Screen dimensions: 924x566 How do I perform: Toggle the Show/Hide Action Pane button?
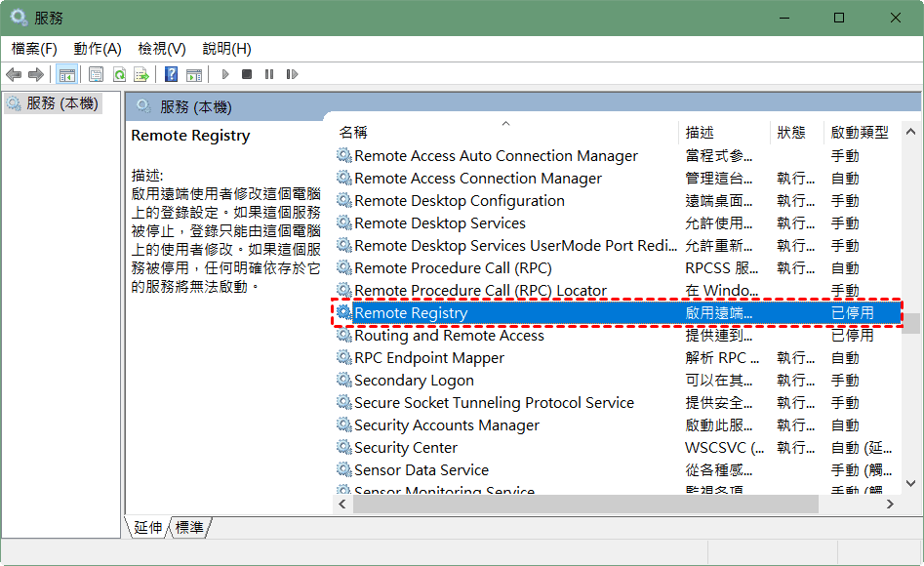(194, 74)
